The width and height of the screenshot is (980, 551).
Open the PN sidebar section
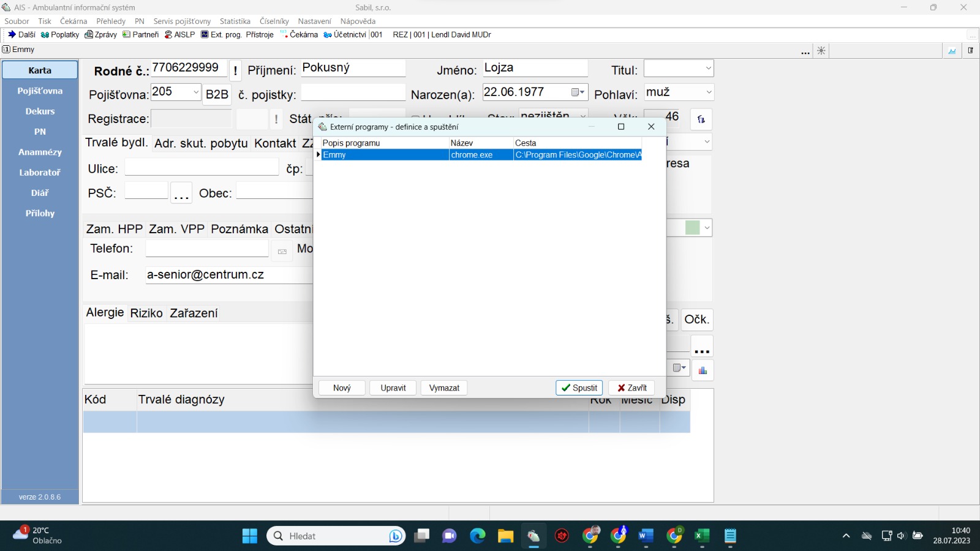pyautogui.click(x=40, y=132)
